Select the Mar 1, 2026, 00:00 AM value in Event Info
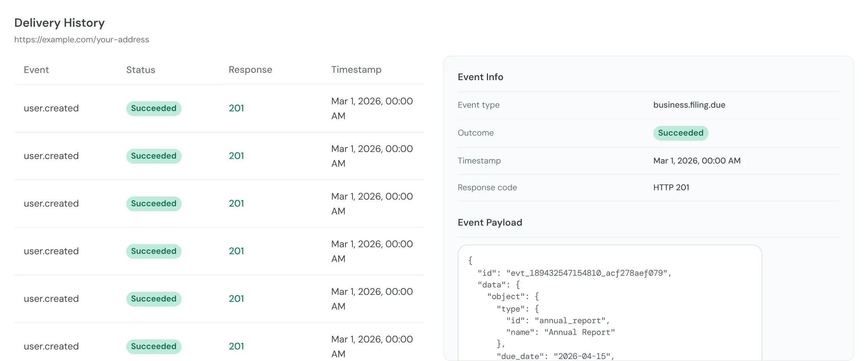Image resolution: width=868 pixels, height=361 pixels. click(697, 161)
